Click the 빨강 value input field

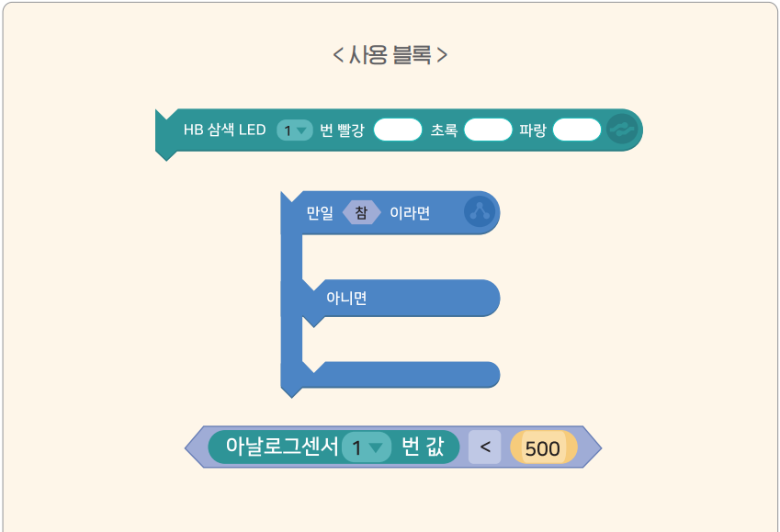tap(397, 130)
